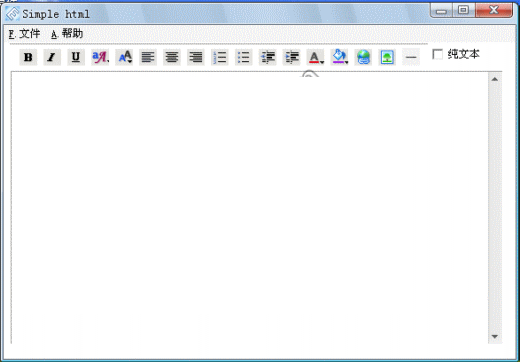Center align the text
Image resolution: width=520 pixels, height=362 pixels.
[172, 57]
